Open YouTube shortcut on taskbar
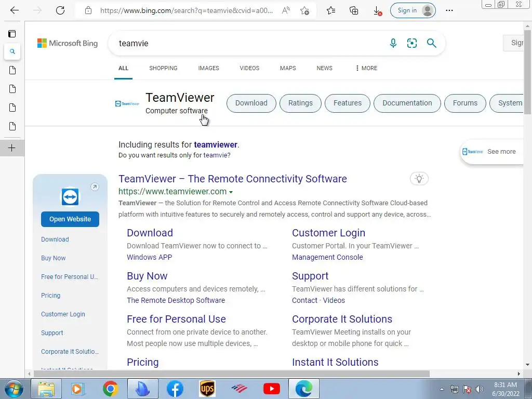532x399 pixels. pyautogui.click(x=271, y=389)
